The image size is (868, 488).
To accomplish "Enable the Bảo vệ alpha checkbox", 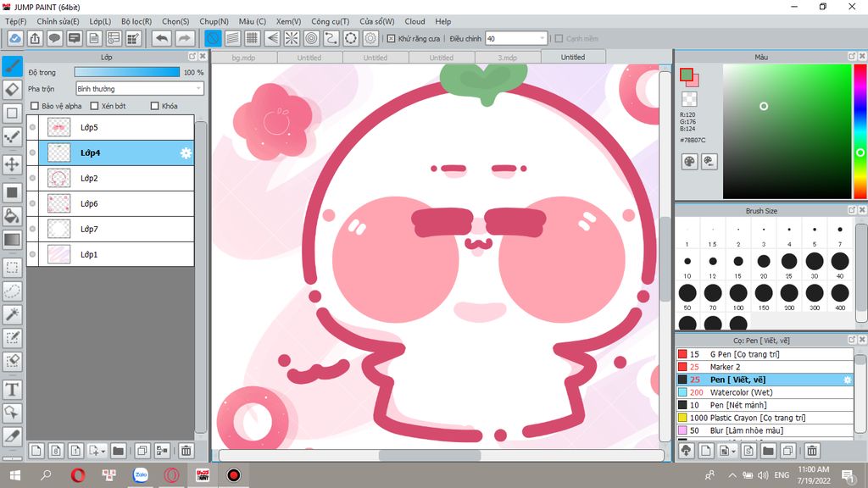I will pyautogui.click(x=35, y=106).
